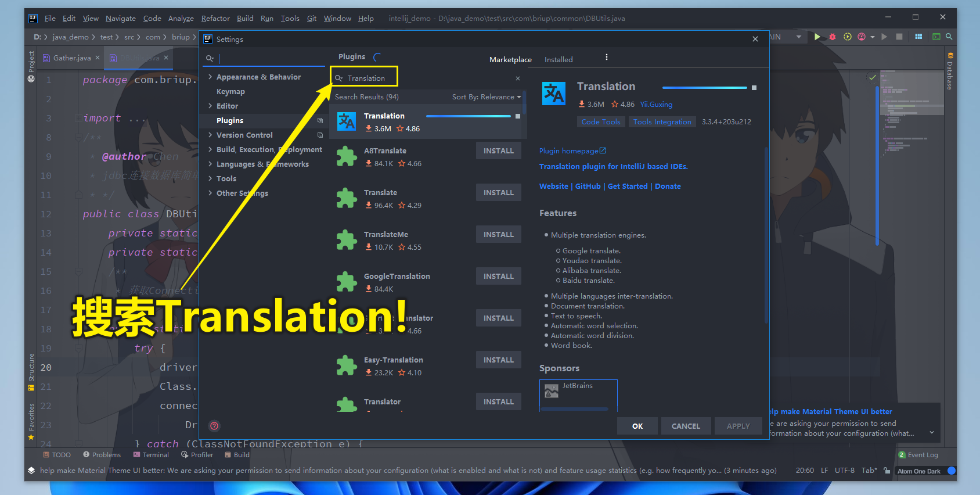Click Easy-Translation plugin puzzle icon
The width and height of the screenshot is (980, 495).
[x=347, y=365]
